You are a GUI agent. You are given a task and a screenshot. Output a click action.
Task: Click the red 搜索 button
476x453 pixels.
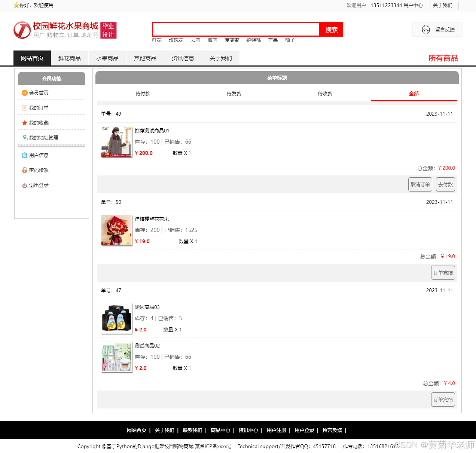pos(332,30)
